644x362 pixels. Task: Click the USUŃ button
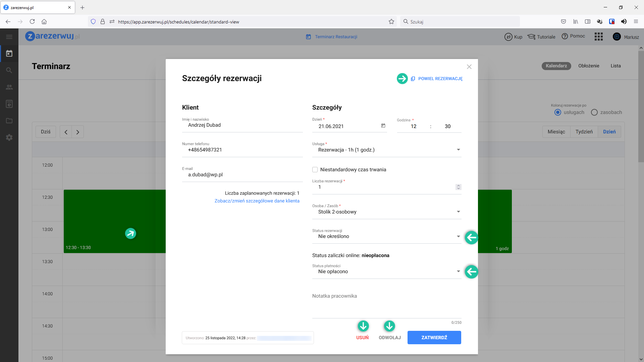[x=362, y=338]
